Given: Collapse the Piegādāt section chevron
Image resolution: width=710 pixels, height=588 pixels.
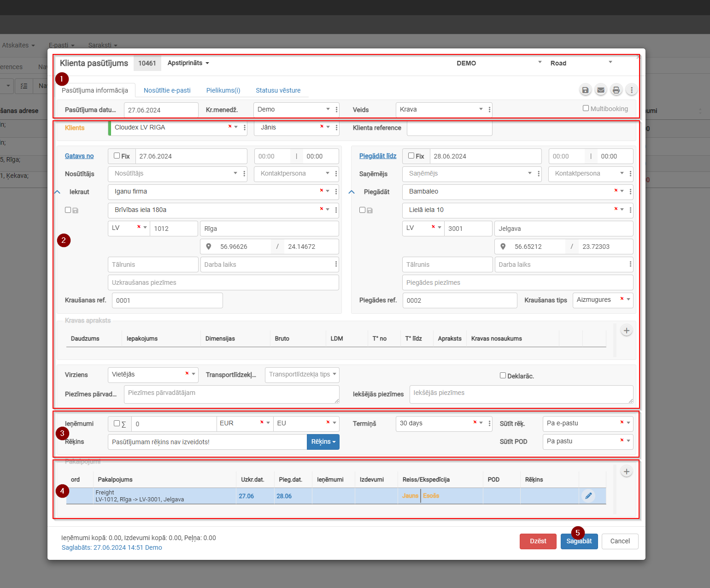Looking at the screenshot, I should pos(352,192).
